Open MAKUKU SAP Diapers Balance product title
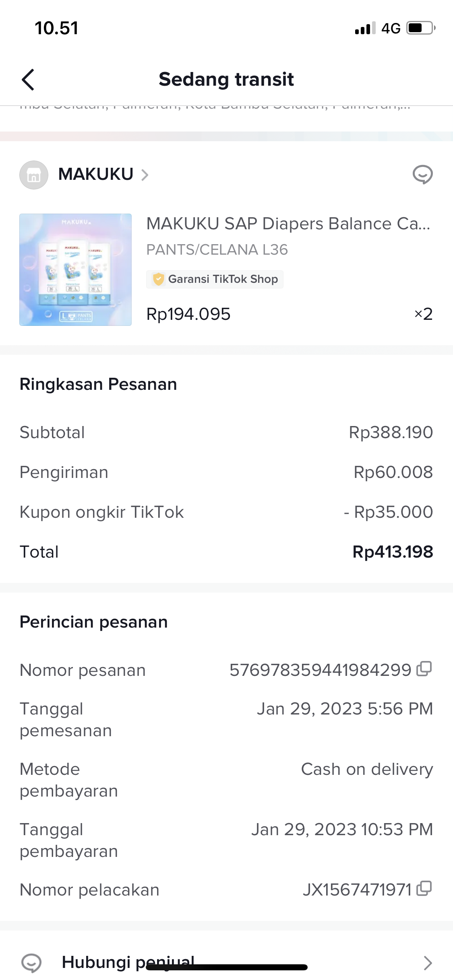The image size is (453, 980). click(x=288, y=224)
